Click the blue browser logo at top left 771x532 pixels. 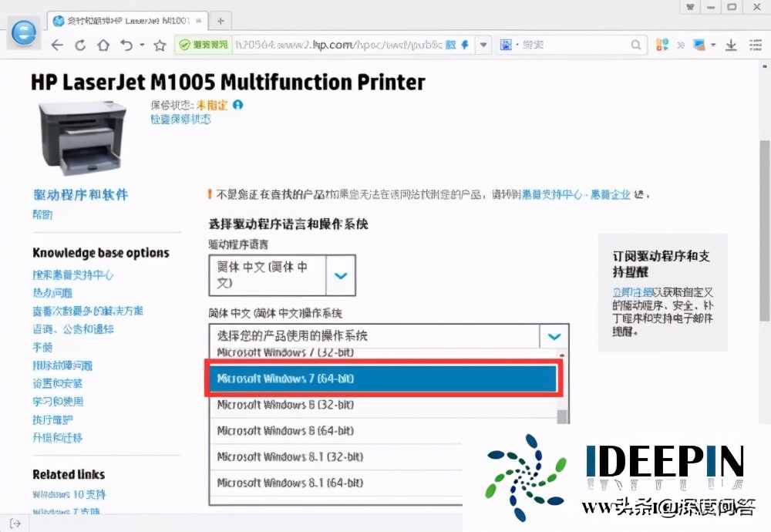point(23,34)
